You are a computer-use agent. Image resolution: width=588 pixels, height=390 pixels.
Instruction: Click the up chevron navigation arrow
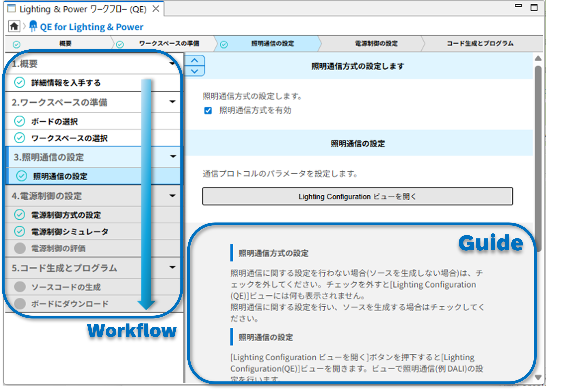(x=195, y=60)
